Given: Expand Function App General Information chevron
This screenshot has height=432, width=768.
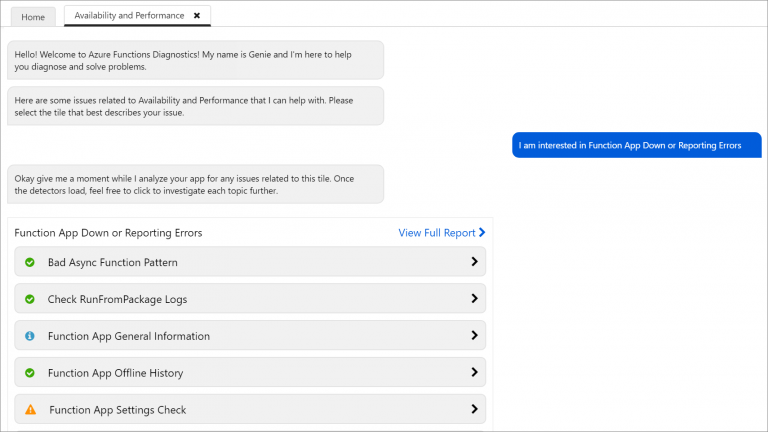Looking at the screenshot, I should [x=474, y=336].
